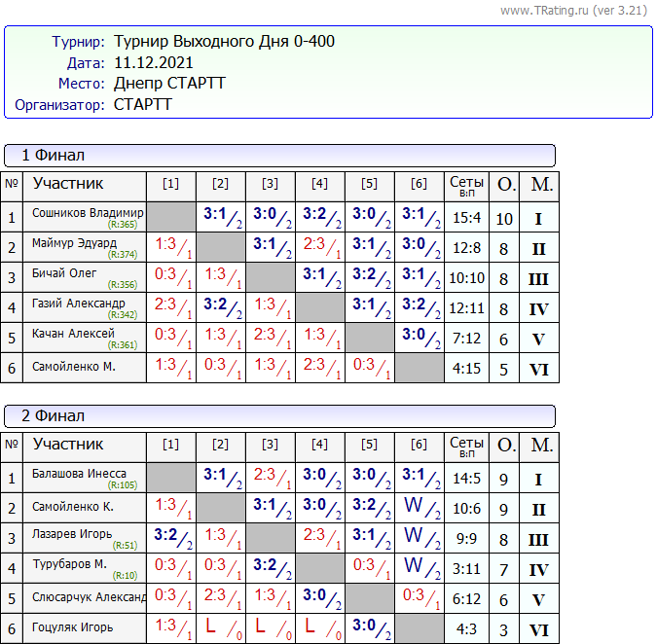
Task: Open player Сошников Владимир's profile
Action: click(x=88, y=212)
